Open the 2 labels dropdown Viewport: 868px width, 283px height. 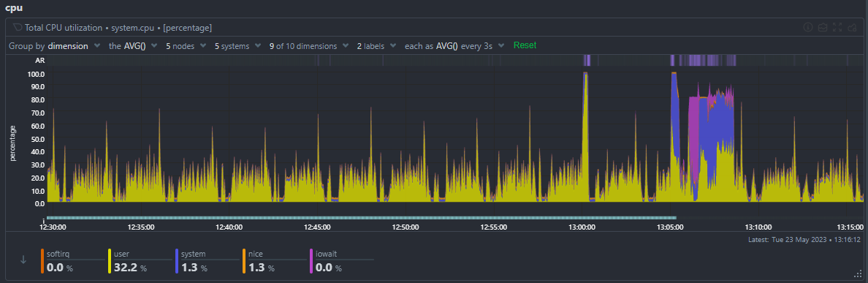point(376,46)
